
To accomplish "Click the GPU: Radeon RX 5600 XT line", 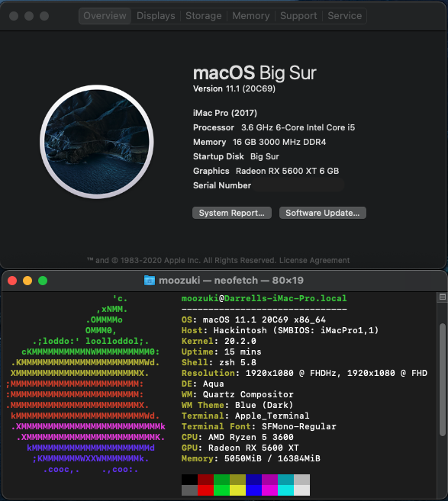I will [240, 448].
